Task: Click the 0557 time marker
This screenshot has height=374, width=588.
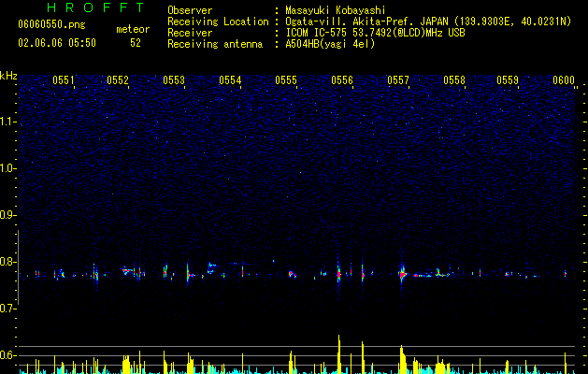Action: coord(398,80)
